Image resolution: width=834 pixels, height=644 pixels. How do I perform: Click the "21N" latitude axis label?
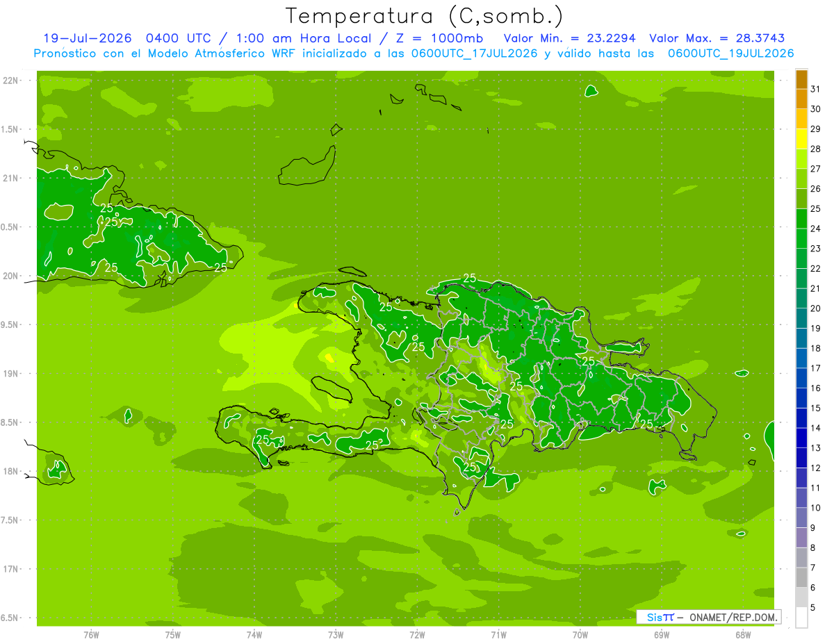[11, 178]
